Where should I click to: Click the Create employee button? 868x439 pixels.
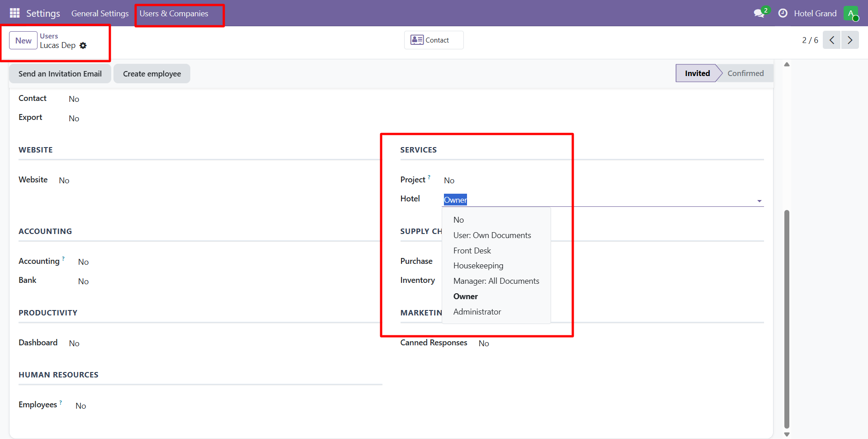click(152, 74)
